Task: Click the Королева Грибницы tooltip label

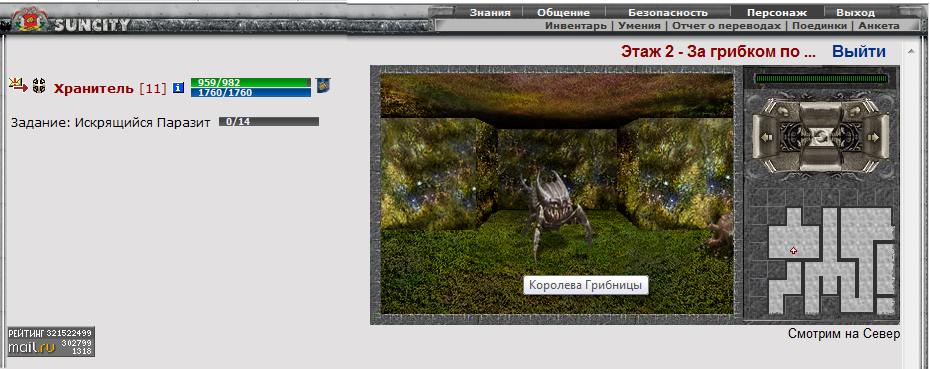Action: 586,285
